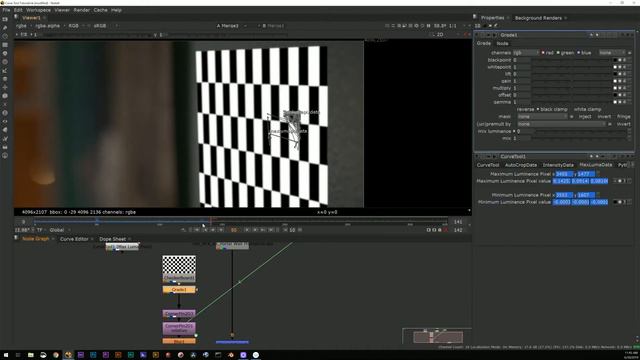Open the viewer rgba channel layer dropdown

click(x=23, y=26)
